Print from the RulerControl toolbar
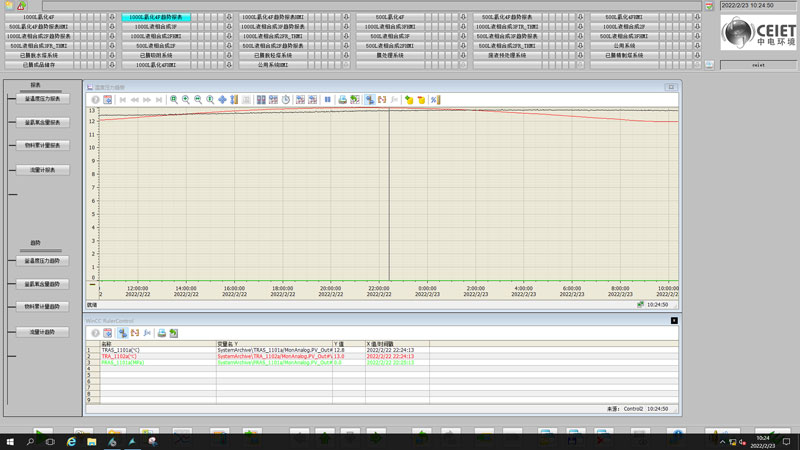Screen dimensions: 800x450 [162, 333]
